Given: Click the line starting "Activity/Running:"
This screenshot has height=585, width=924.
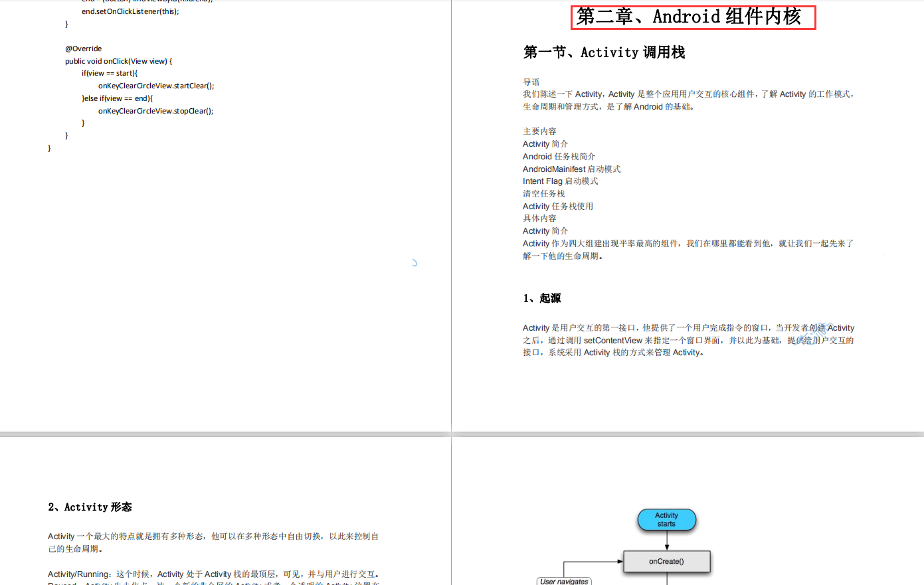Looking at the screenshot, I should [213, 574].
